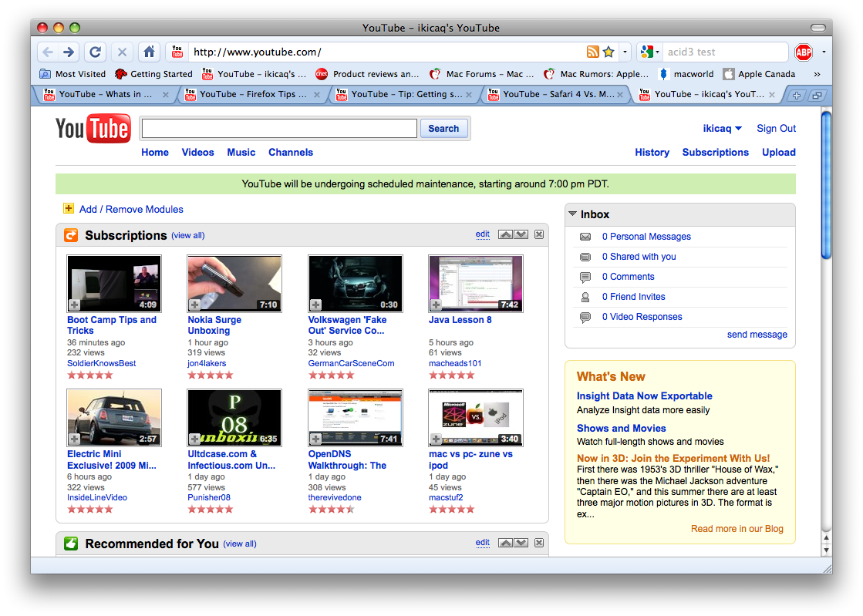The width and height of the screenshot is (863, 616).
Task: Move Recommended for You module up
Action: point(505,543)
